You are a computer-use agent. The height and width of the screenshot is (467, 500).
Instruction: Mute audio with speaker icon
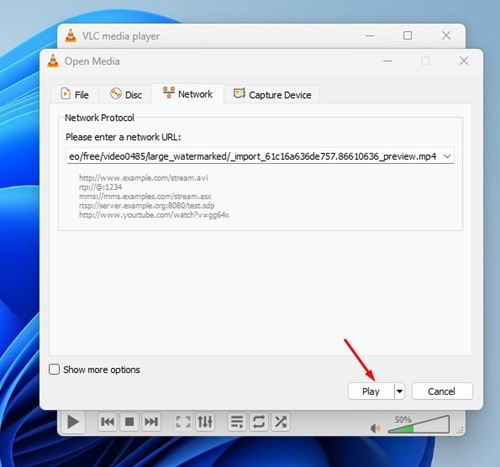tap(375, 428)
